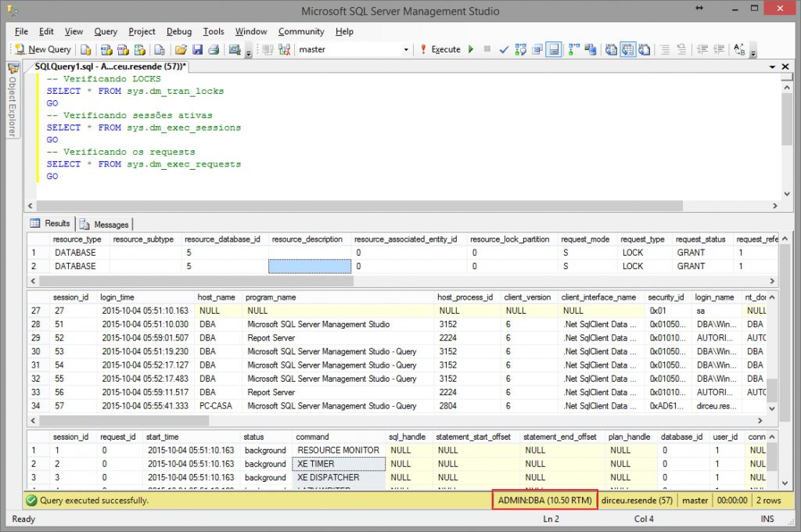801x532 pixels.
Task: Click the green Debug play icon
Action: coord(471,49)
